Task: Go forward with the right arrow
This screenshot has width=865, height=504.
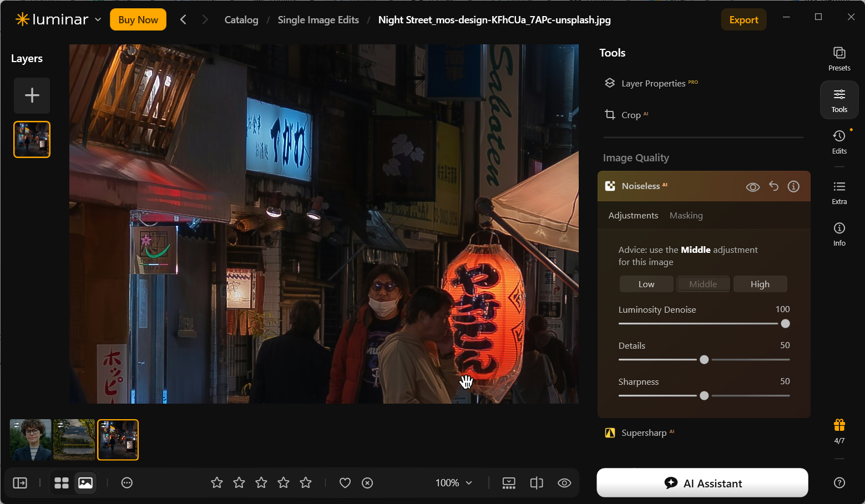Action: pyautogui.click(x=205, y=19)
